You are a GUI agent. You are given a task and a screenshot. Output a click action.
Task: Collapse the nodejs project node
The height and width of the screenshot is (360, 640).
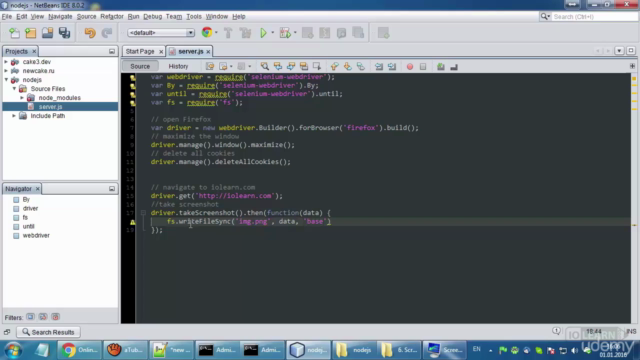click(x=6, y=80)
